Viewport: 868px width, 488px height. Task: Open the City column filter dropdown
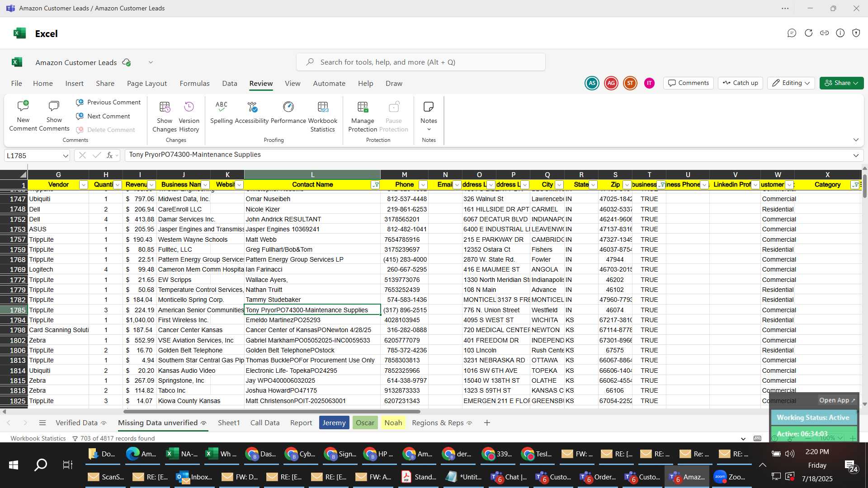coord(559,185)
